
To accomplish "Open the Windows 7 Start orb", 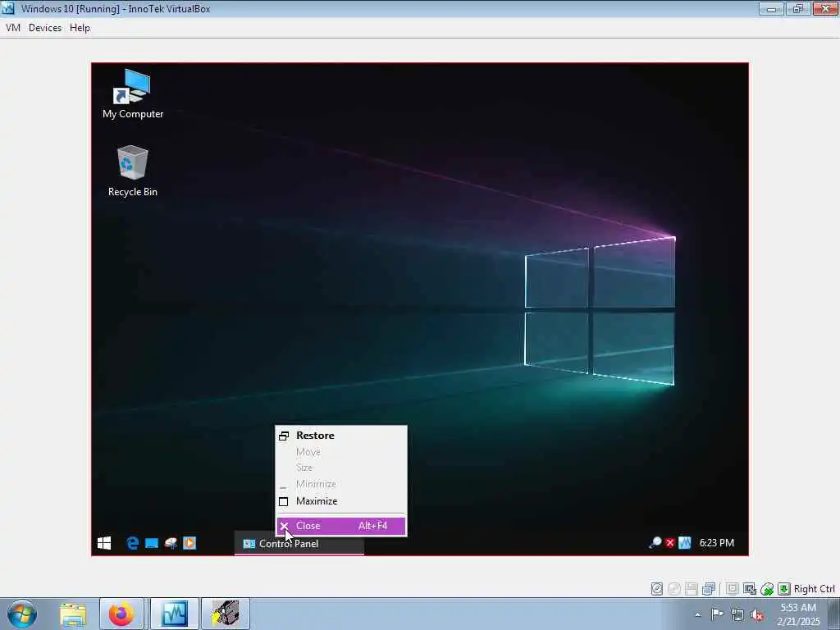I will [21, 614].
